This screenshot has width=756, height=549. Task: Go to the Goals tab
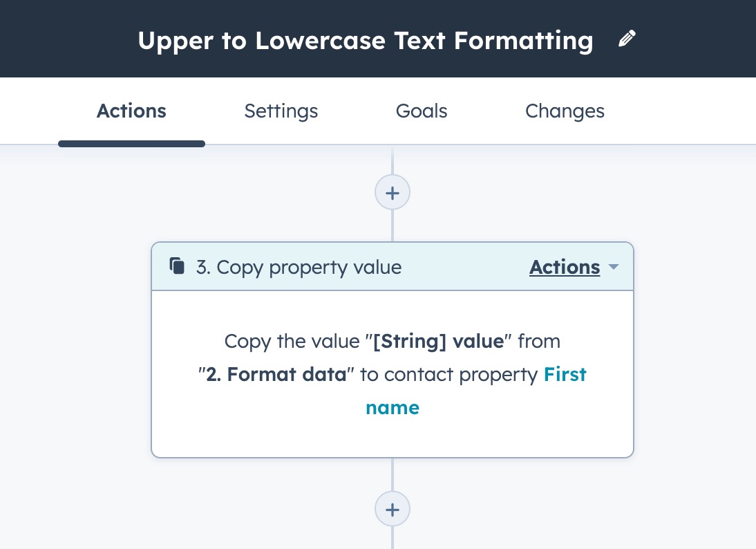tap(422, 111)
